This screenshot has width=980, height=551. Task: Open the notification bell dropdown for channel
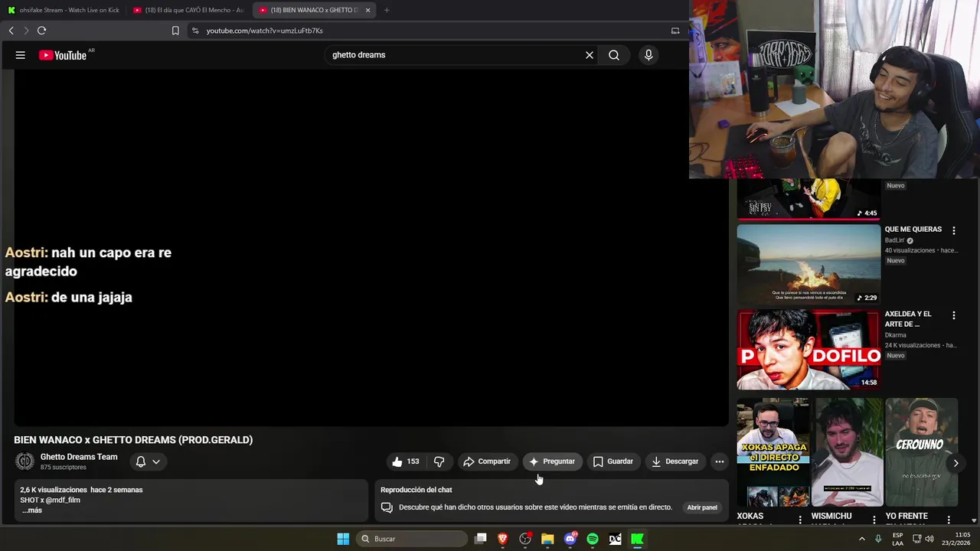[x=148, y=461]
